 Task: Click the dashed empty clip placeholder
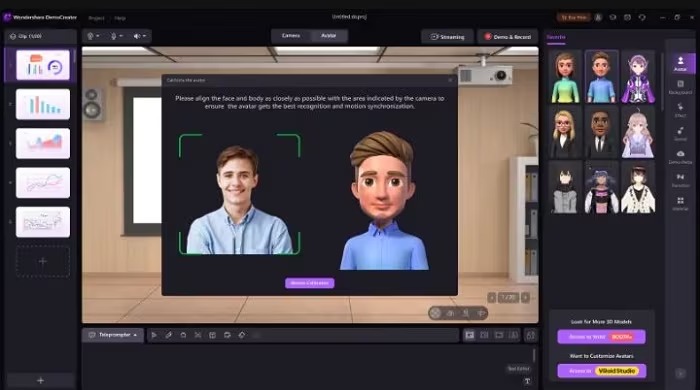[x=43, y=261]
